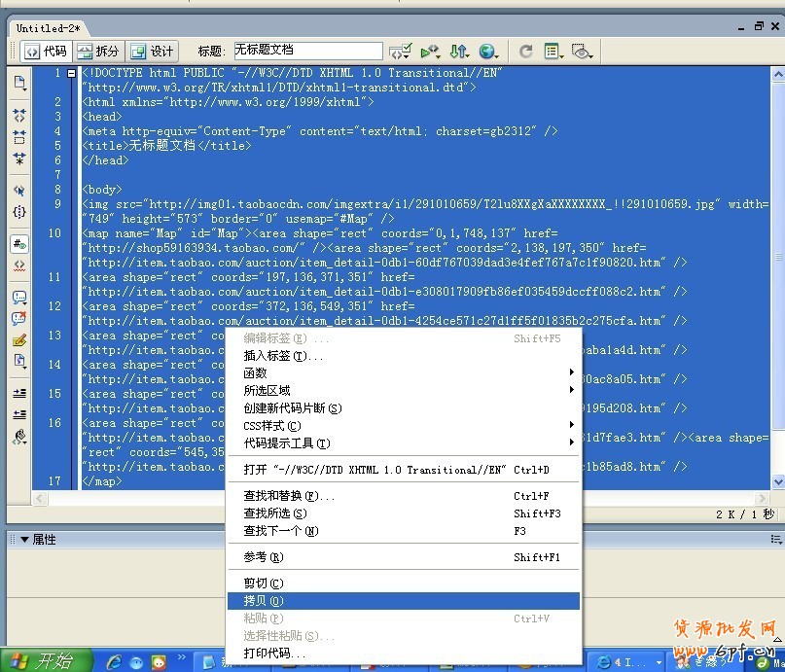The height and width of the screenshot is (672, 785).
Task: Collapse the code fold marker at line 1
Action: point(71,73)
